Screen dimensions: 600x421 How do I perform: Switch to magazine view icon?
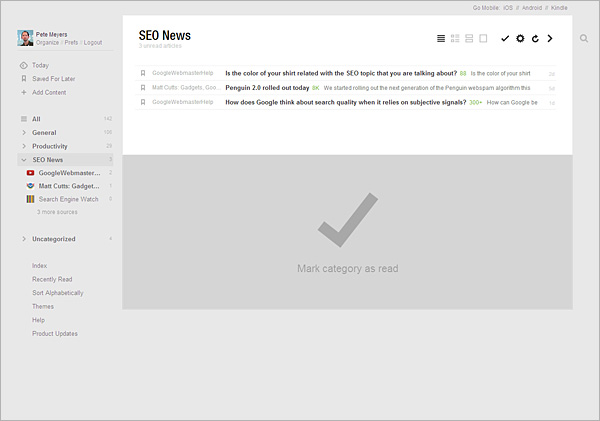tap(455, 38)
